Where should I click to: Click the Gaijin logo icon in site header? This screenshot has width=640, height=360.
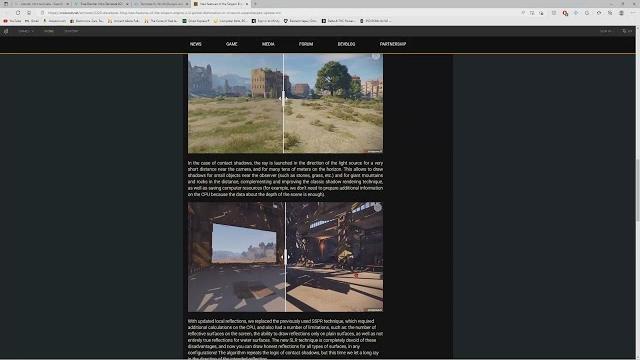point(6,31)
